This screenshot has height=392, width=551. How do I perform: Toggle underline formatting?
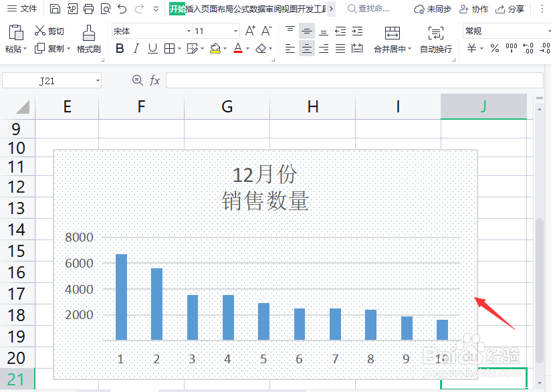152,49
